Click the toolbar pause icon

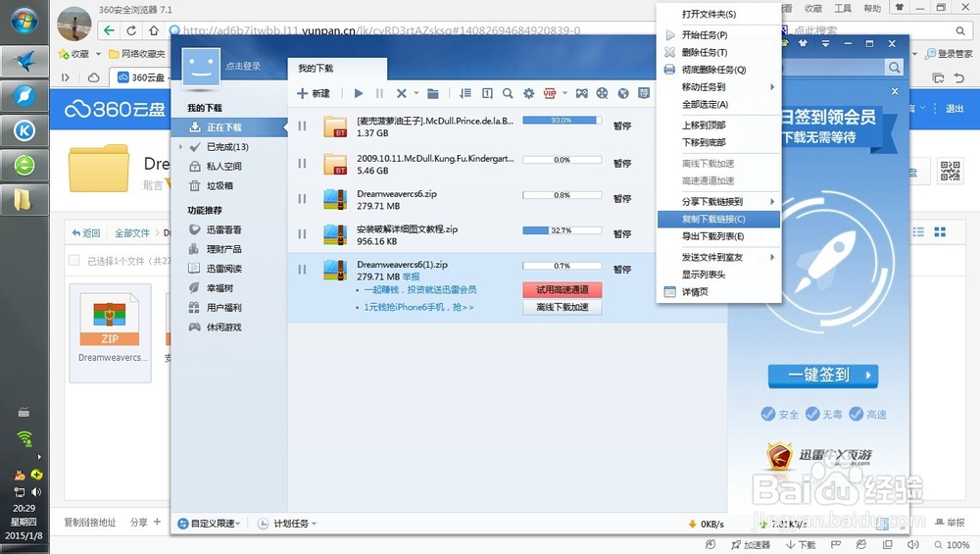coord(379,94)
